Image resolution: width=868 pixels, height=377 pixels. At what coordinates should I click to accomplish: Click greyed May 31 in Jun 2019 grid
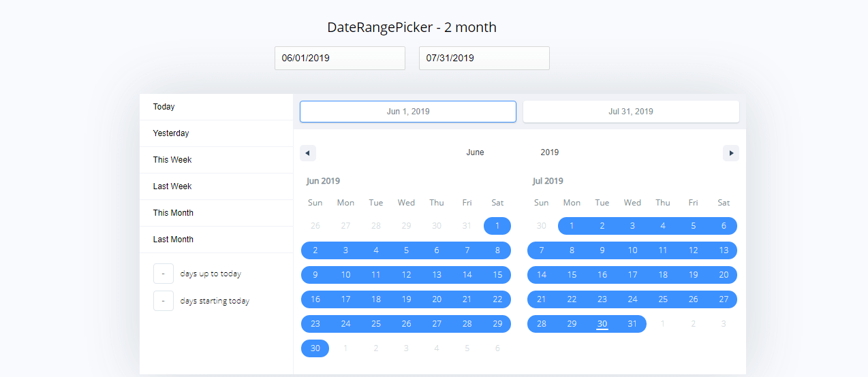pos(467,226)
